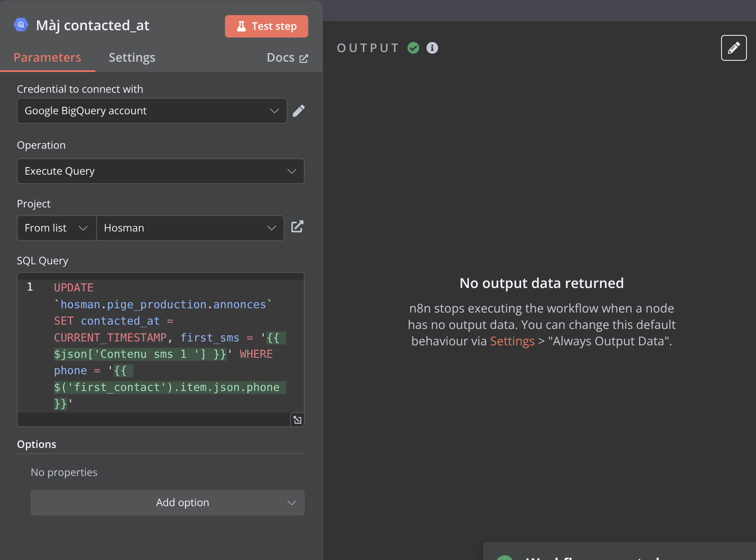Expand the SQL editor with the resize icon
This screenshot has width=756, height=560.
click(297, 420)
